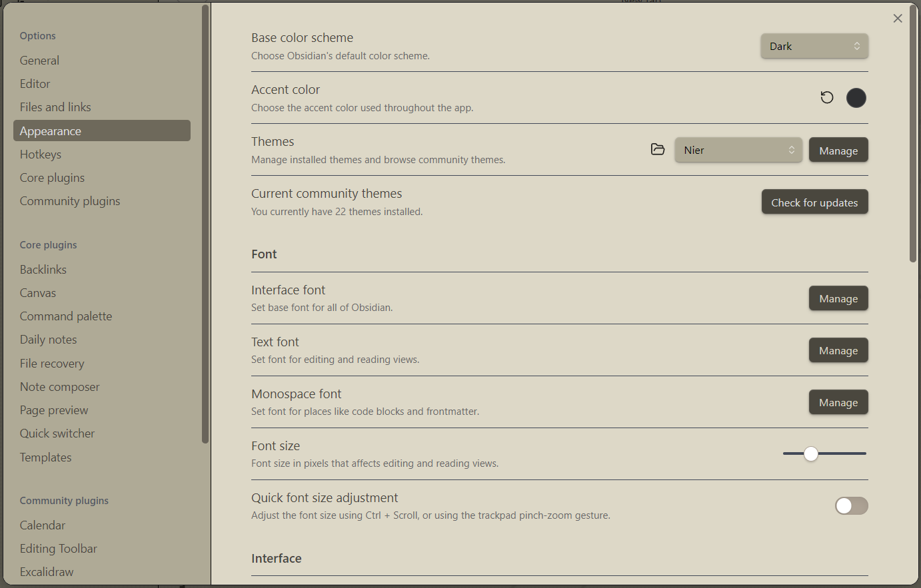Image resolution: width=921 pixels, height=588 pixels.
Task: Open the Base color scheme dropdown
Action: click(814, 46)
